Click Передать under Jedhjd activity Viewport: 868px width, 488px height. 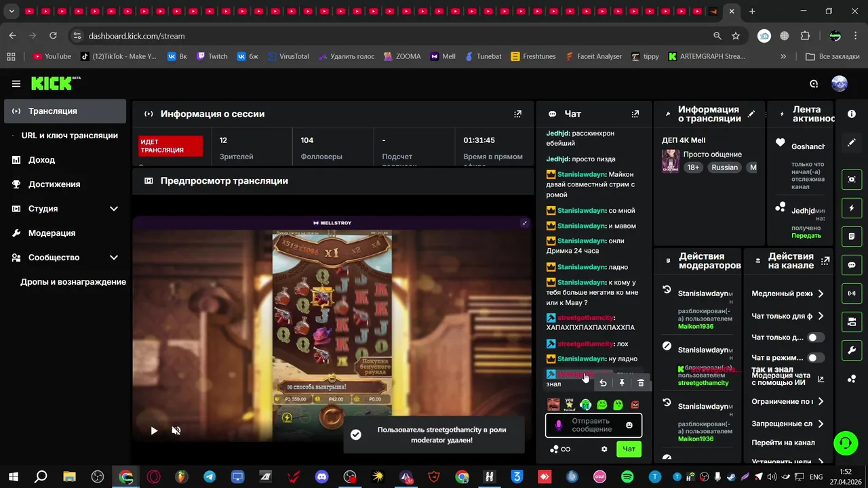click(806, 235)
